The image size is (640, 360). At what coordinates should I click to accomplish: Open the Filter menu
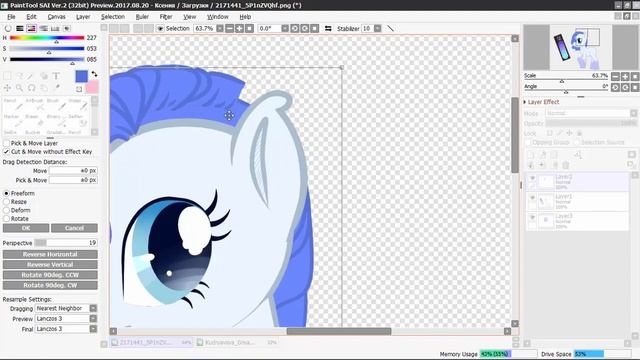click(166, 17)
